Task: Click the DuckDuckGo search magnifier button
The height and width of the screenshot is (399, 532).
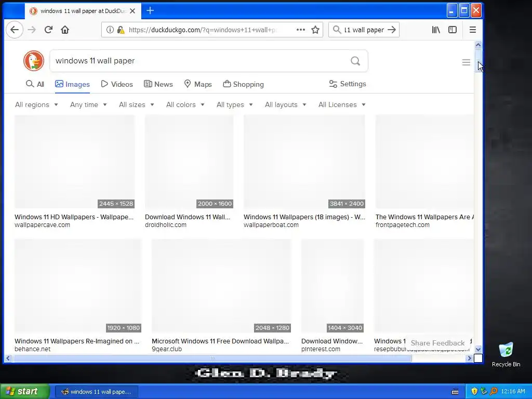Action: pos(355,61)
